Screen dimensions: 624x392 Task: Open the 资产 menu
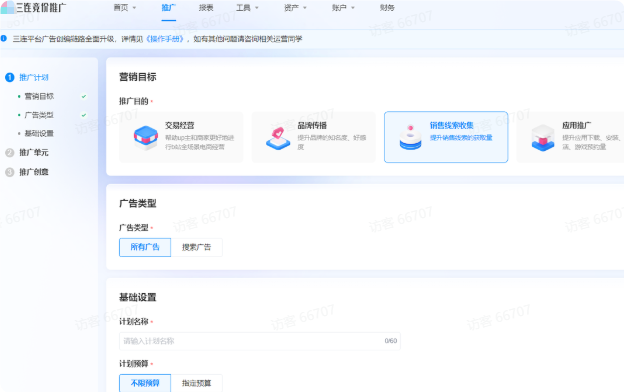[x=291, y=8]
